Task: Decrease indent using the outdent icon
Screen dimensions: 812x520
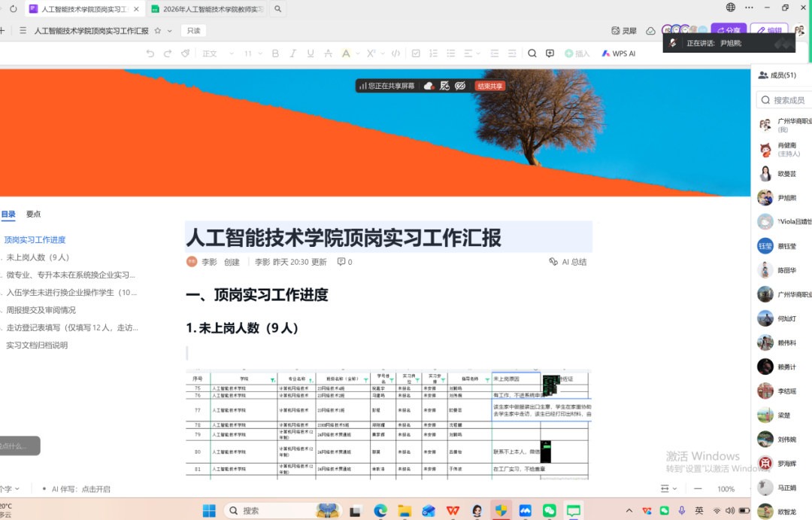Action: tap(495, 53)
